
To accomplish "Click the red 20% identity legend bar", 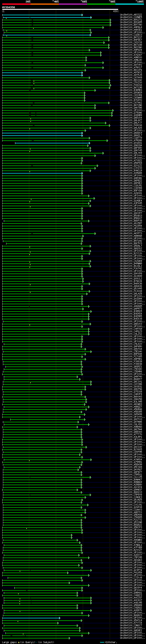I will point(16,4).
